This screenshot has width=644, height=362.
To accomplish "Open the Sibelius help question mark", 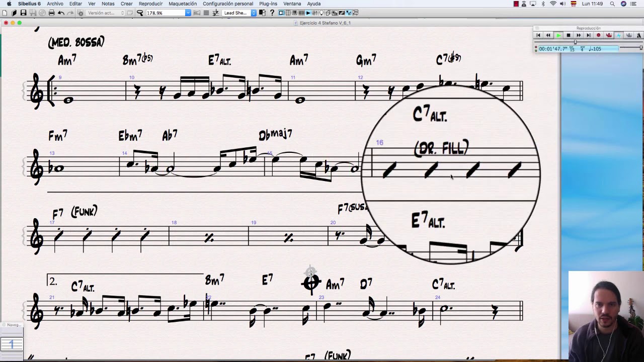I will [272, 13].
